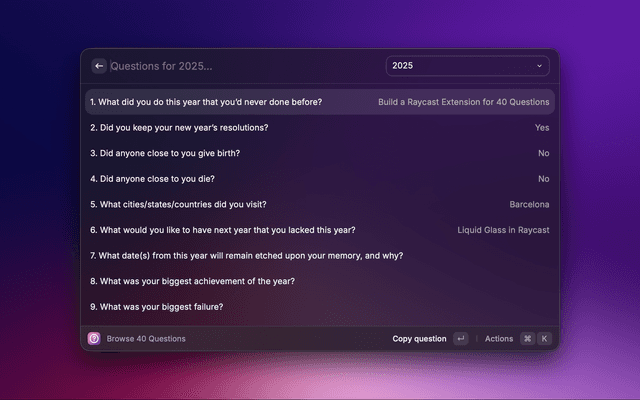The width and height of the screenshot is (640, 400).
Task: Open the Actions menu
Action: point(499,339)
